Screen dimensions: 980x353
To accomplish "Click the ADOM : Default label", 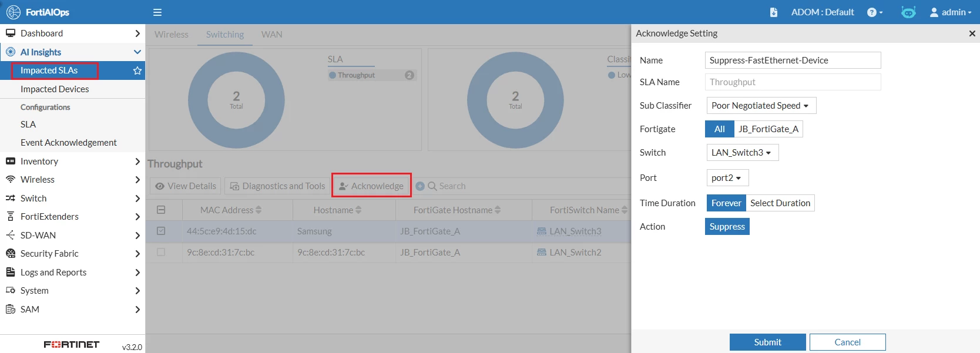I will [823, 12].
